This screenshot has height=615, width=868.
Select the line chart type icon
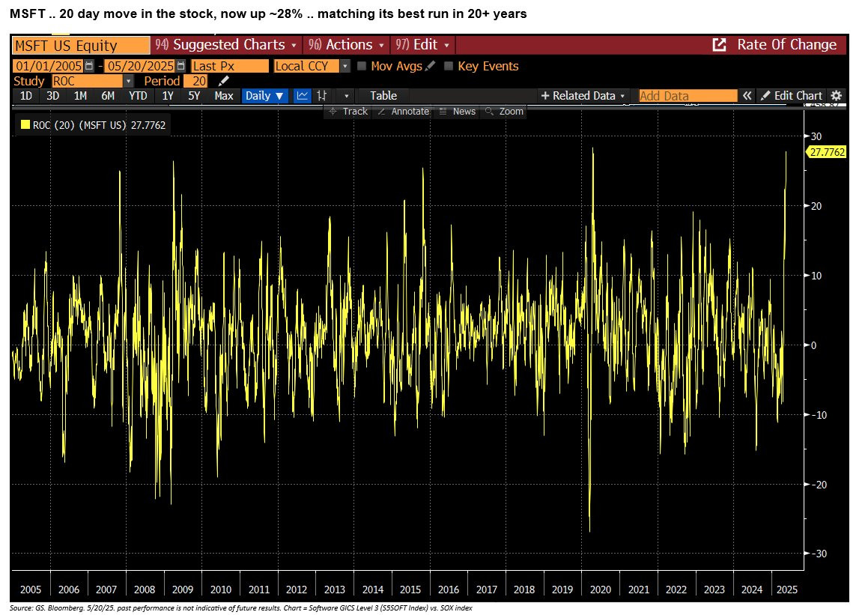pyautogui.click(x=303, y=96)
